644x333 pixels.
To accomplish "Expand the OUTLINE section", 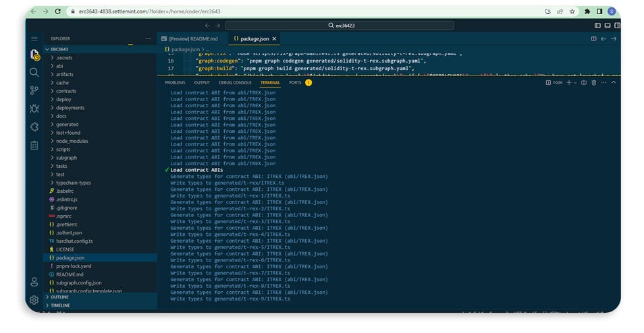I will [100, 297].
